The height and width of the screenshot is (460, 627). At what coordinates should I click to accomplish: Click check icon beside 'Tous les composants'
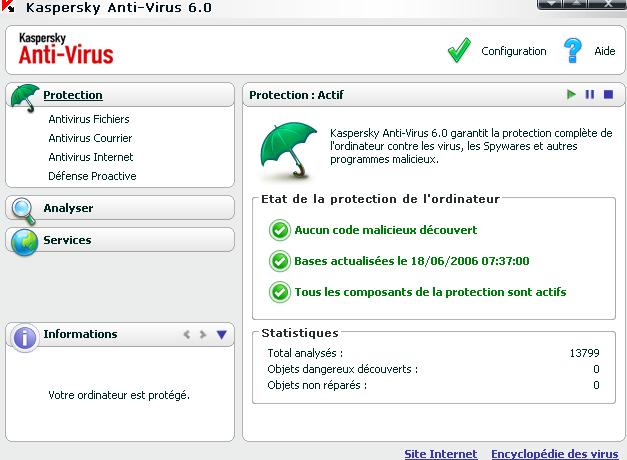click(280, 292)
